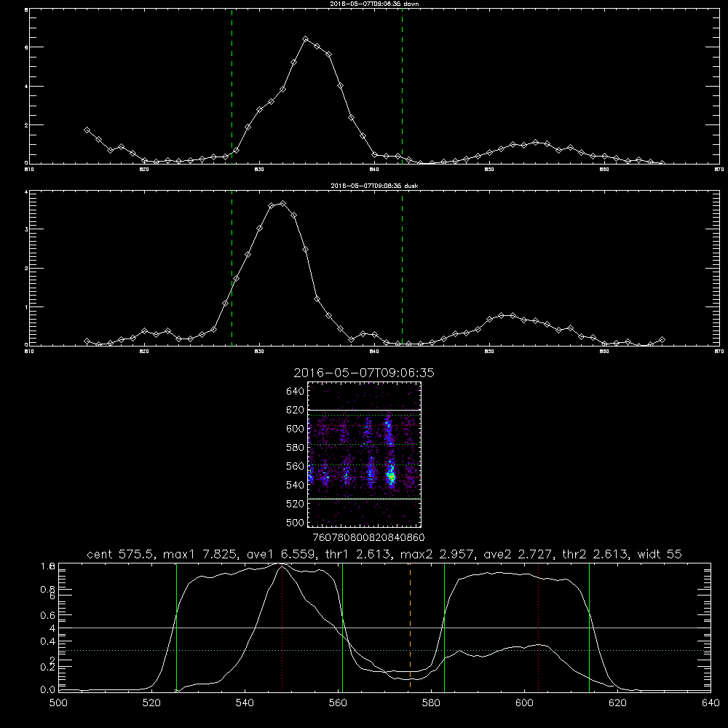Click the green vertical line near 583 in bottom plot

point(444,627)
